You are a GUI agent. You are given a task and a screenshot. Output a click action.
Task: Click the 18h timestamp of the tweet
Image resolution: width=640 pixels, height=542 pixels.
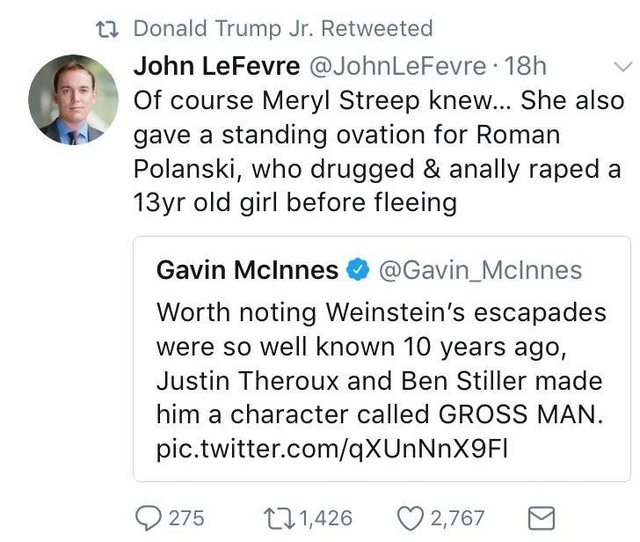coord(527,65)
